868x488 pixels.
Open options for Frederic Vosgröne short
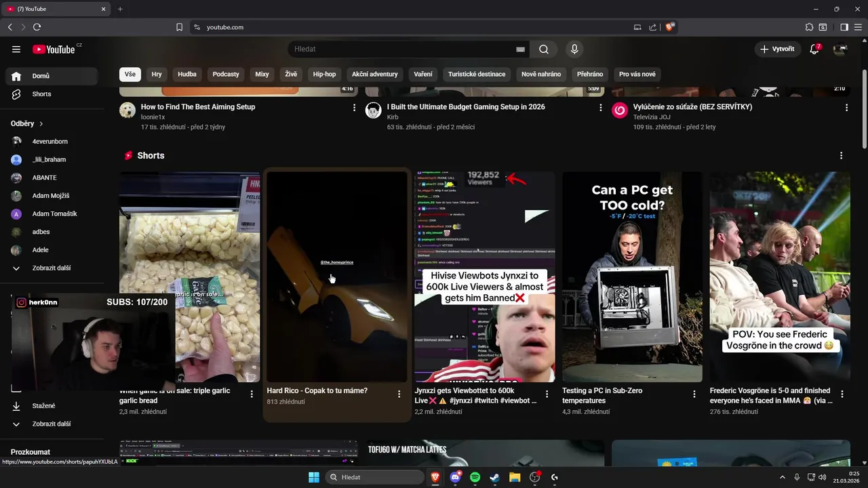click(842, 394)
